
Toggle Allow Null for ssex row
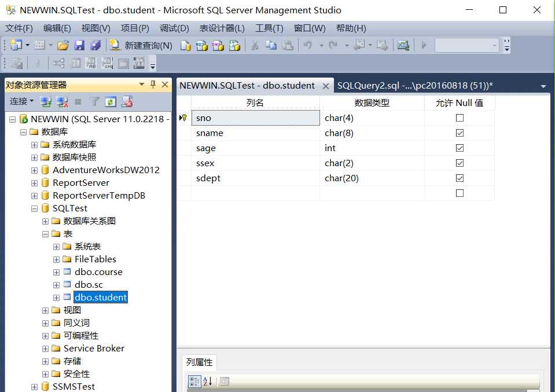460,163
